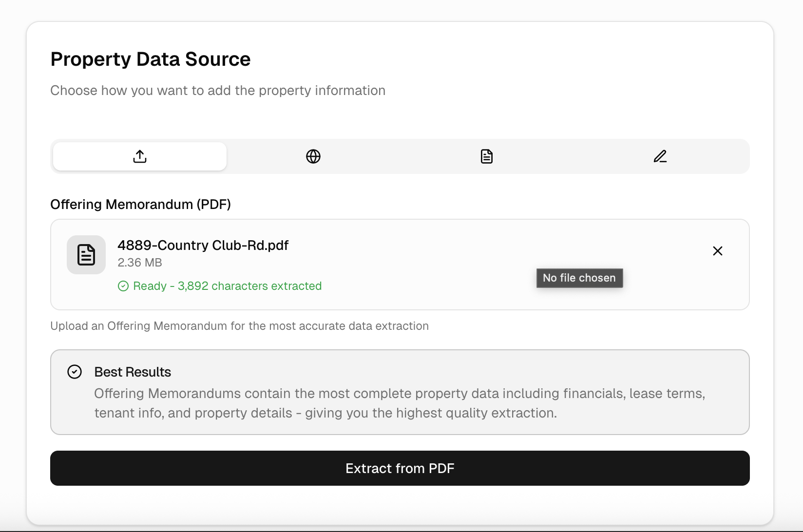Viewport: 803px width, 532px height.
Task: Click the 4889-Country Club-Rd.pdf file name
Action: [x=203, y=245]
